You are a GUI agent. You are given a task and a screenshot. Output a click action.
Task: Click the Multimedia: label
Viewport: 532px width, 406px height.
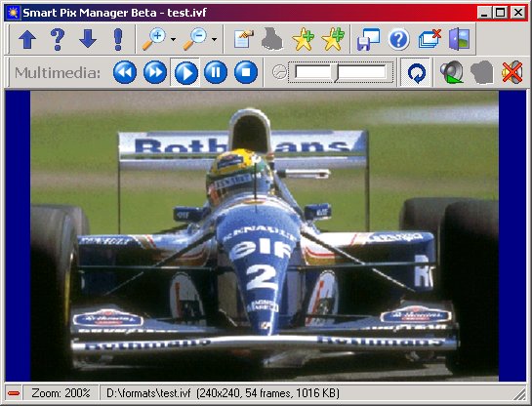click(x=58, y=72)
